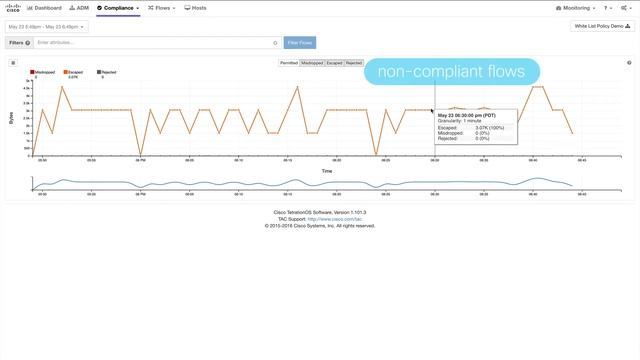Open the ADM section
This screenshot has height=360, width=640.
(x=79, y=8)
